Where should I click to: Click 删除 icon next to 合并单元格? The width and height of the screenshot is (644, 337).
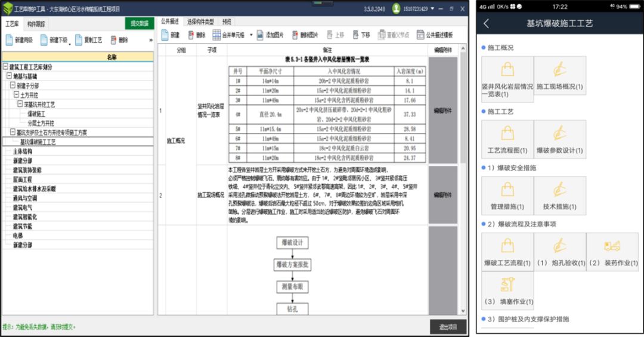(191, 35)
